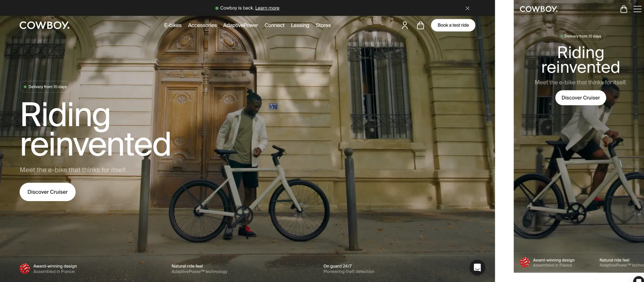The width and height of the screenshot is (644, 282).
Task: Navigate to Stores
Action: tap(323, 25)
